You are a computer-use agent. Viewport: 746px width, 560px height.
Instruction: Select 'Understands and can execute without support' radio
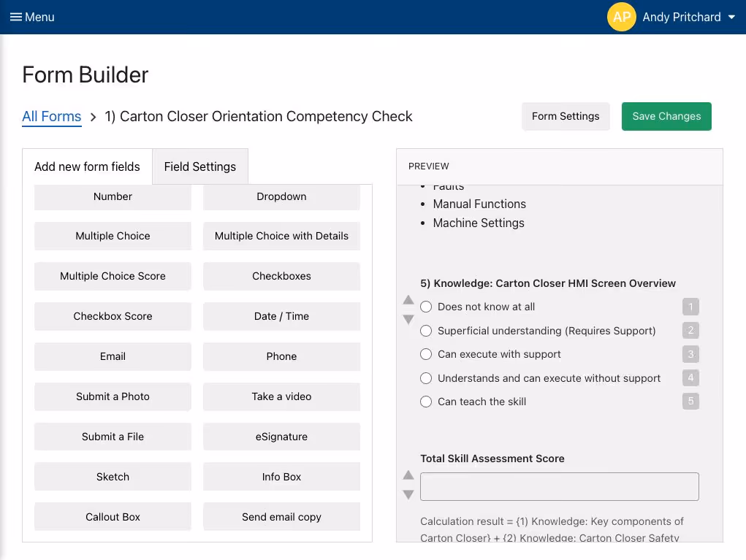[x=426, y=378]
